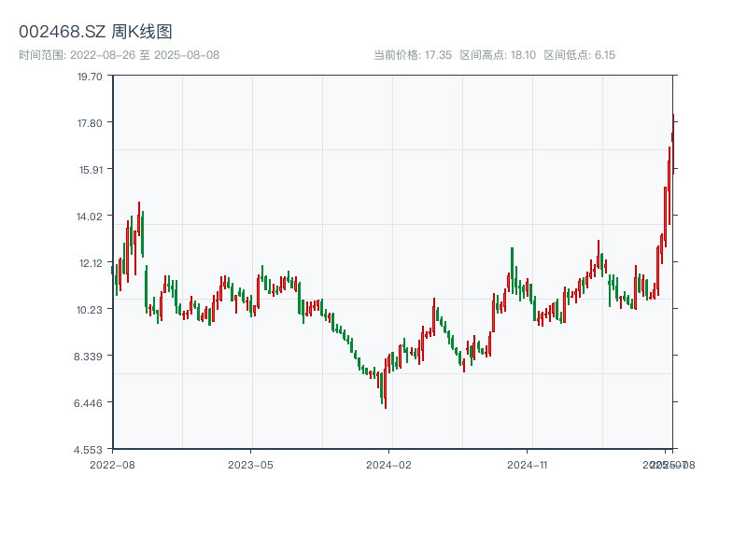
Task: Select the 2023-05 x-axis date label
Action: pyautogui.click(x=251, y=464)
